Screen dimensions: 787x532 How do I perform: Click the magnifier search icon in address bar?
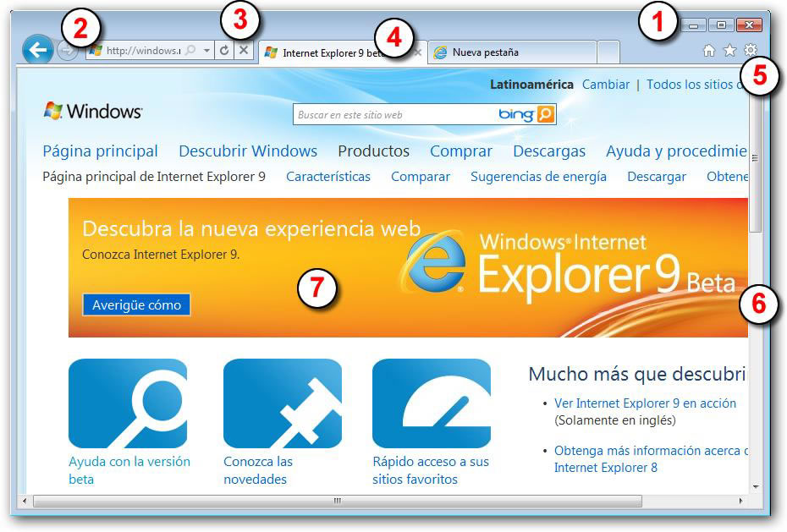(x=190, y=50)
